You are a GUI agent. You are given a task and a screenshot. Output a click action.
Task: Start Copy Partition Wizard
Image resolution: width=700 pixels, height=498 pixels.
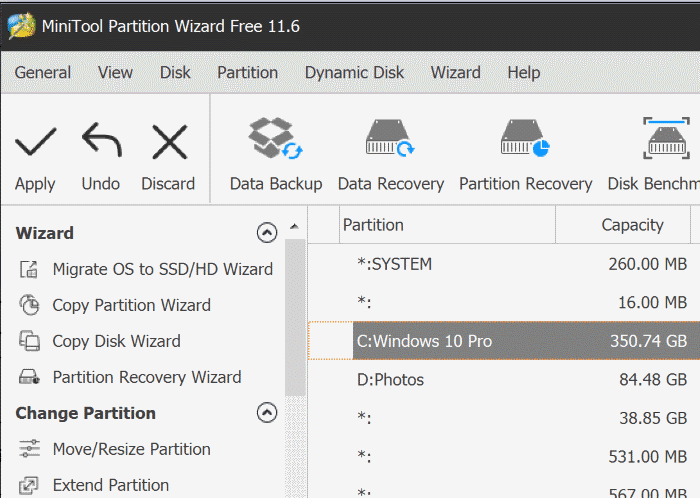pos(132,305)
